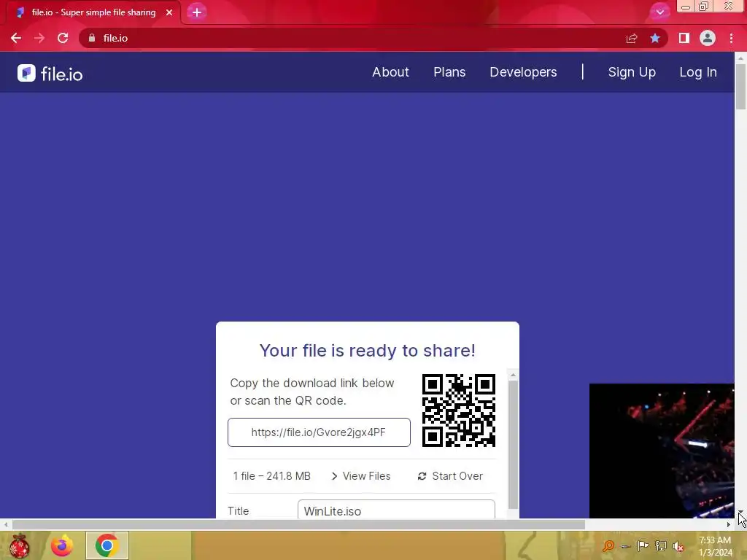Image resolution: width=747 pixels, height=560 pixels.
Task: Select the file.io browser tab
Action: (x=93, y=12)
